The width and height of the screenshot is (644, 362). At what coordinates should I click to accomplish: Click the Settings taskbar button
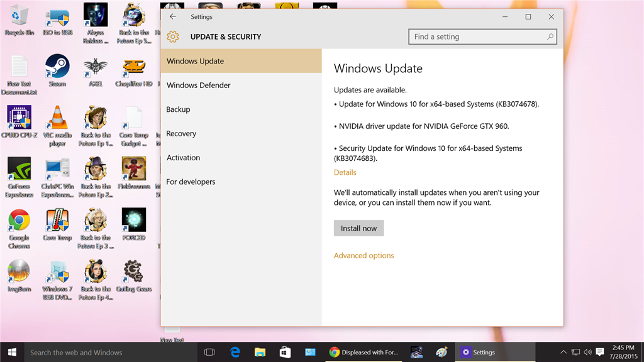coord(496,352)
